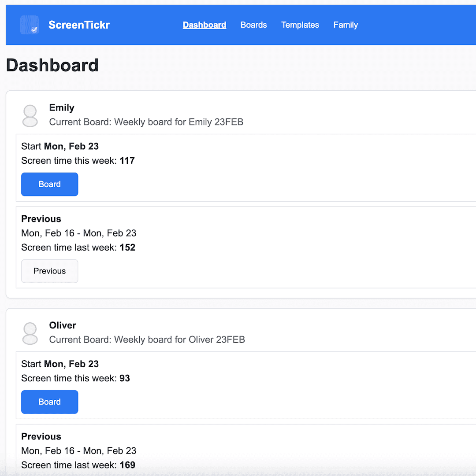The width and height of the screenshot is (476, 476).
Task: Go to the Dashboard nav link
Action: tap(205, 25)
